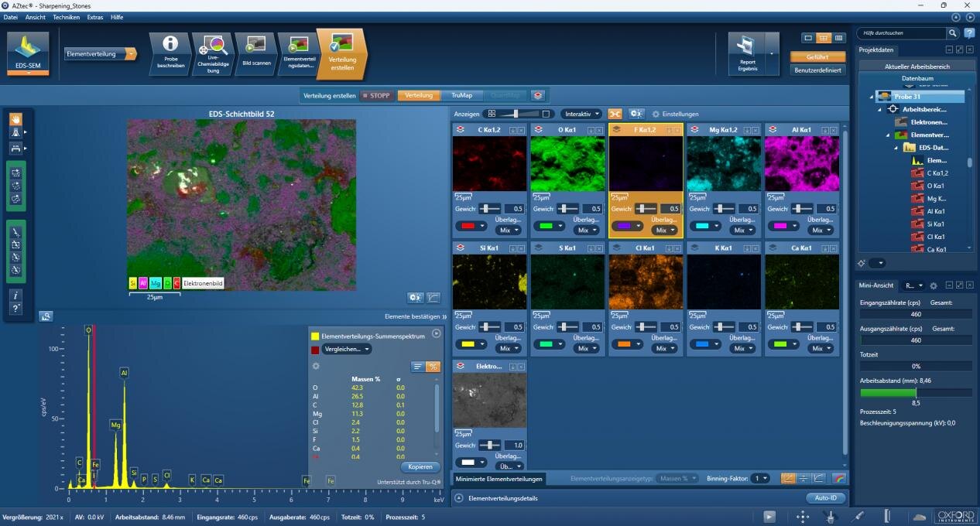
Task: Open the Interaktiv display mode dropdown
Action: pos(581,114)
